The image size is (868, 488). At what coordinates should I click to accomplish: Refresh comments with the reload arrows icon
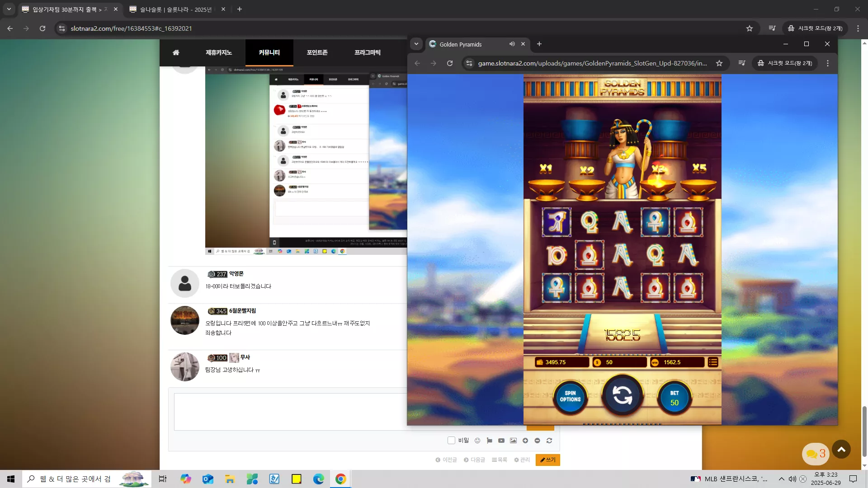point(549,441)
